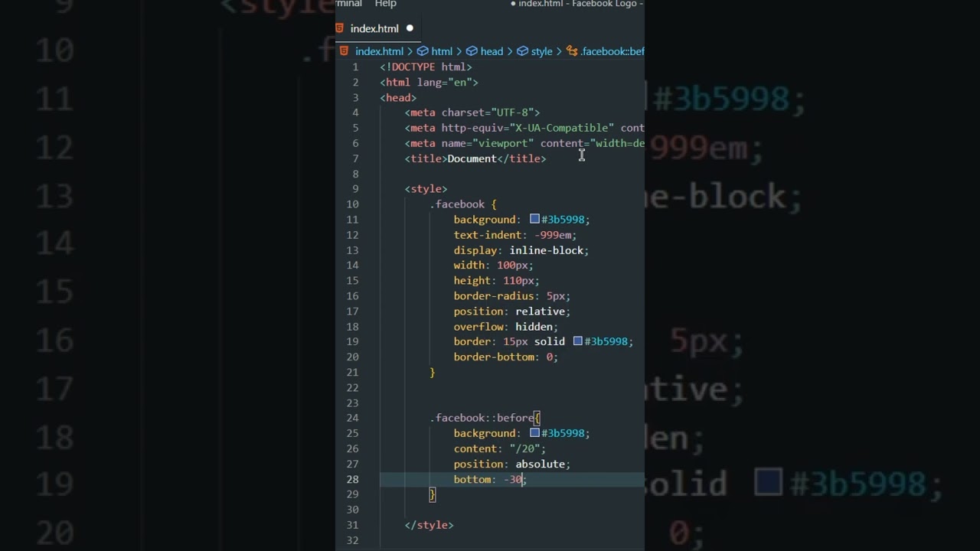980x551 pixels.
Task: Click '.facebook::before' selector on line 24
Action: 482,418
